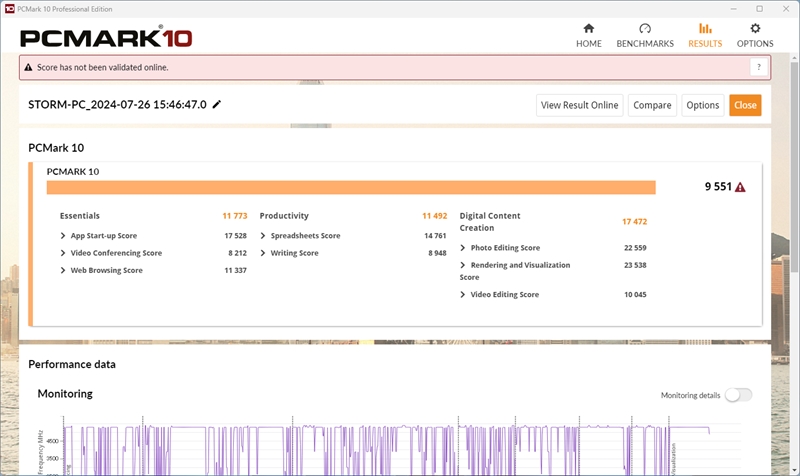
Task: Click the question mark help button
Action: coord(759,67)
